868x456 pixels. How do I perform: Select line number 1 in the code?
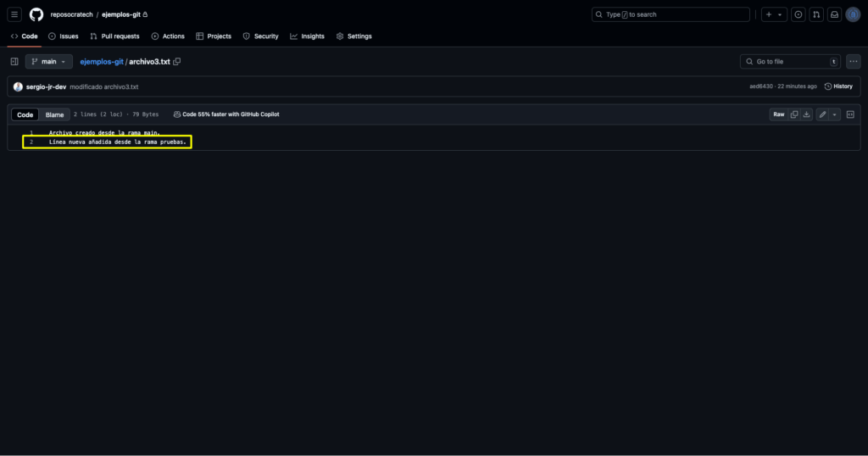[x=31, y=133]
